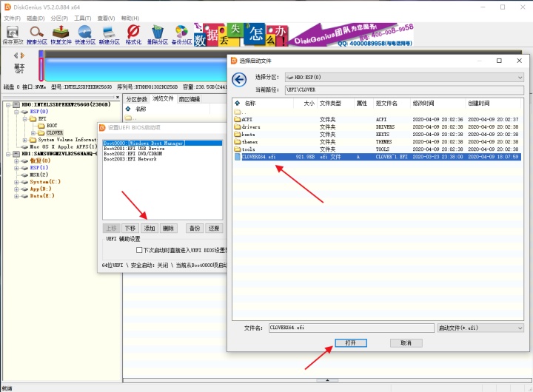Select the CLOVER folder in disk tree
This screenshot has height=392, width=533.
coord(54,133)
